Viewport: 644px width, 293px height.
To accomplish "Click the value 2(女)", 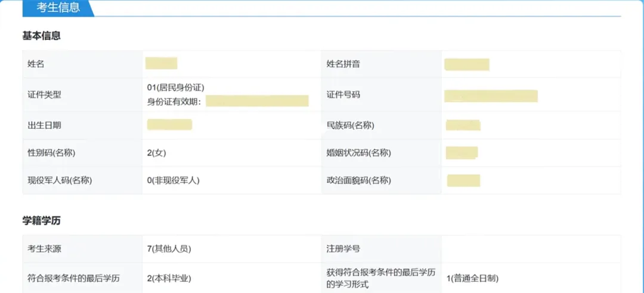I will pos(156,153).
